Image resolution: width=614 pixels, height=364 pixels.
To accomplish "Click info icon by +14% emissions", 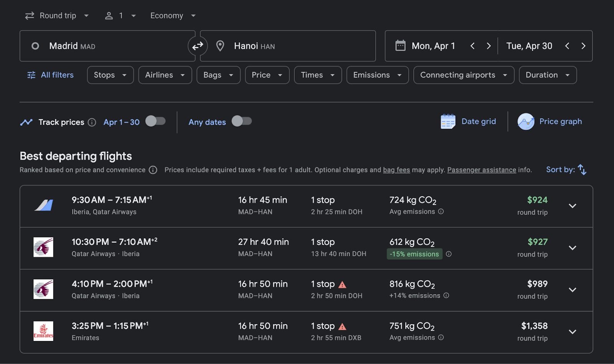I will tap(446, 295).
